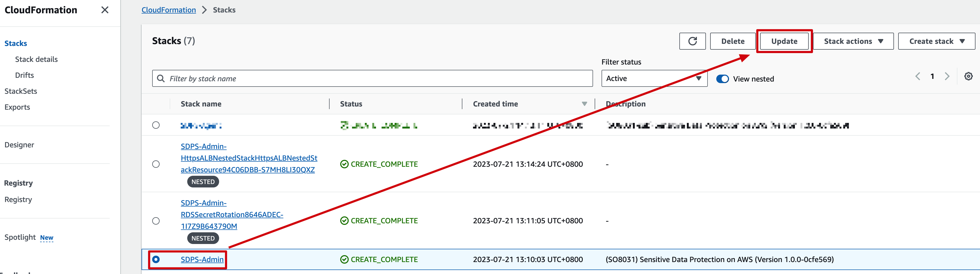Open the CloudFormation breadcrumb link

169,10
